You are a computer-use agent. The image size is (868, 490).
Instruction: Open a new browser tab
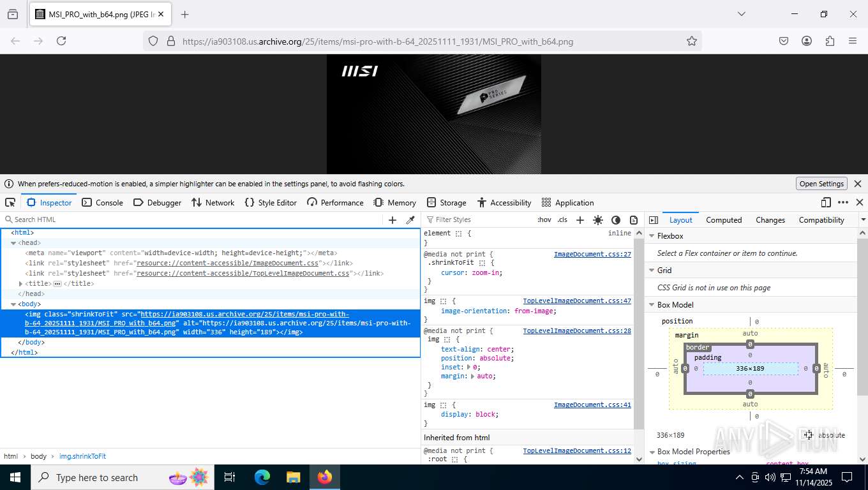[x=184, y=14]
